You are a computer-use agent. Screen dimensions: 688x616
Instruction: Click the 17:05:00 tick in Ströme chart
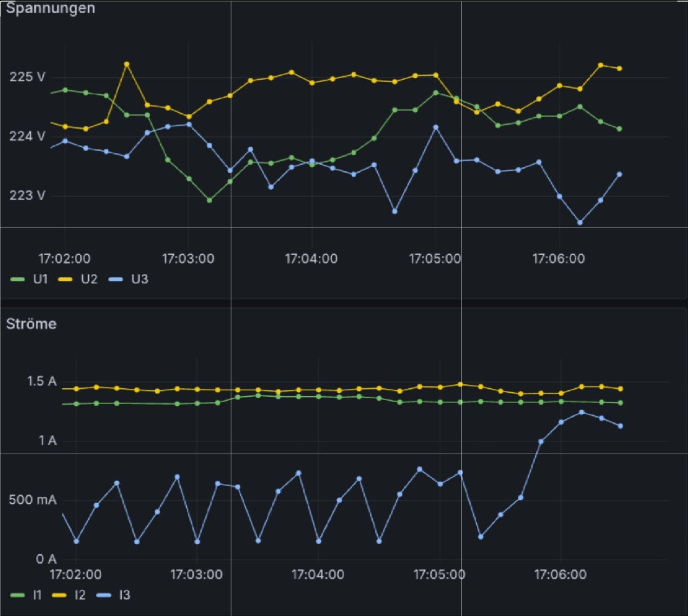(439, 575)
